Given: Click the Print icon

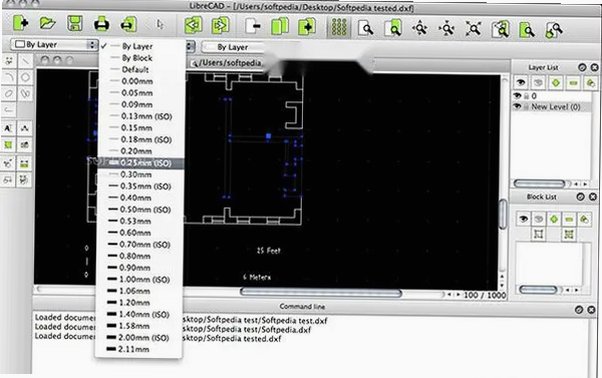Looking at the screenshot, I should (x=102, y=24).
